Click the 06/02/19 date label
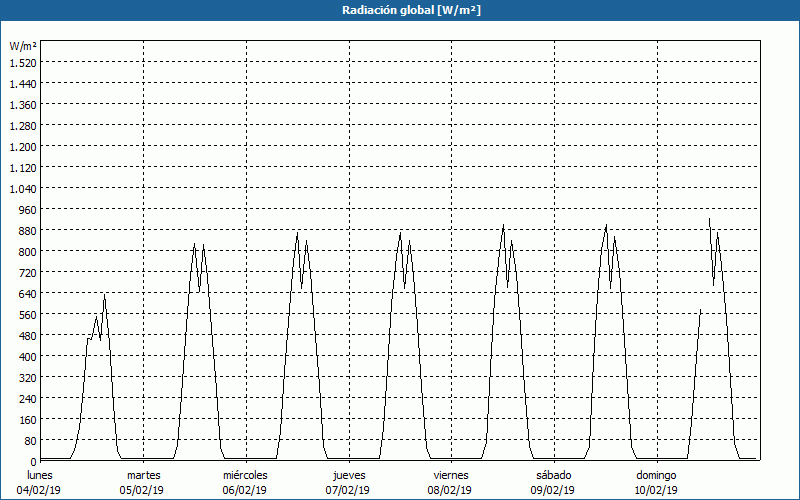This screenshot has width=800, height=500. click(244, 490)
